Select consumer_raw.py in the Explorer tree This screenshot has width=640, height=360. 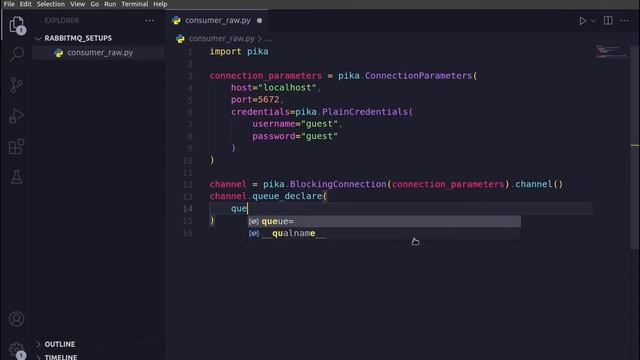tap(98, 53)
